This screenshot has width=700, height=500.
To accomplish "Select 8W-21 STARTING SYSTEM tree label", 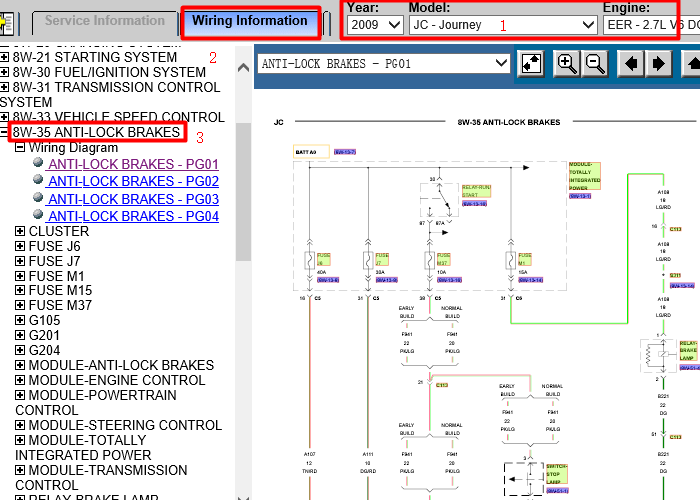I will click(95, 57).
